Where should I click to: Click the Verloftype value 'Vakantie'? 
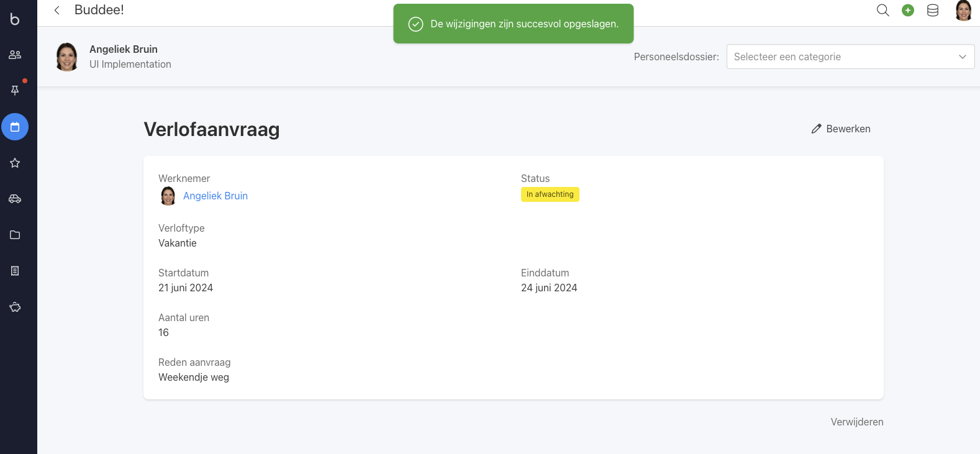[178, 243]
